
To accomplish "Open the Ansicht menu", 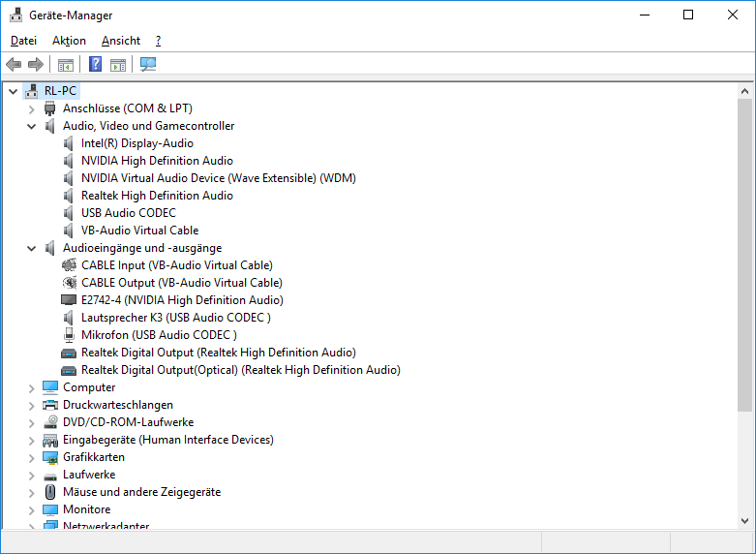I will [121, 41].
